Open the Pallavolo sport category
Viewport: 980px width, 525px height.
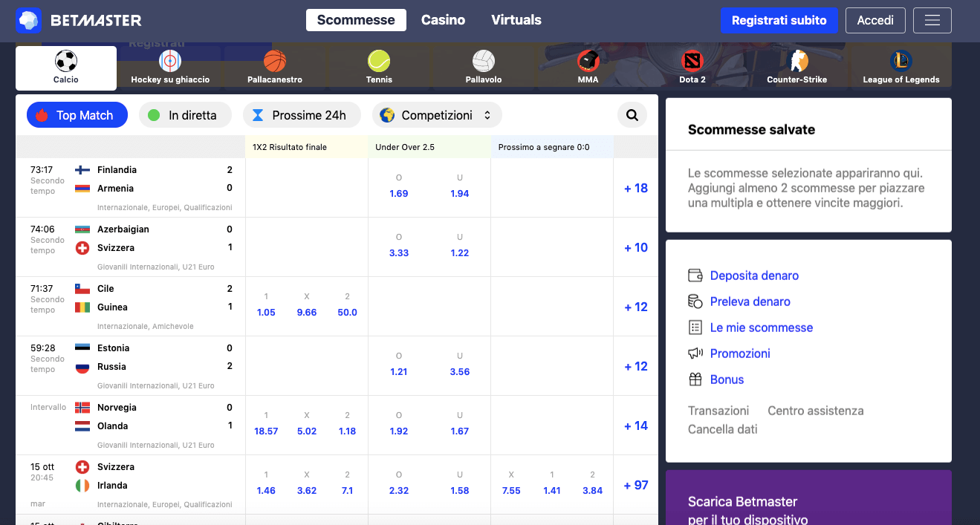coord(483,68)
